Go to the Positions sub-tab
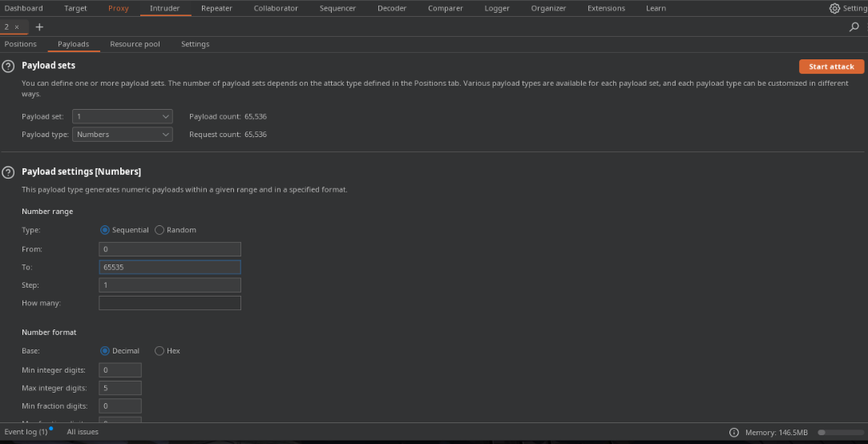This screenshot has width=868, height=444. (x=21, y=44)
